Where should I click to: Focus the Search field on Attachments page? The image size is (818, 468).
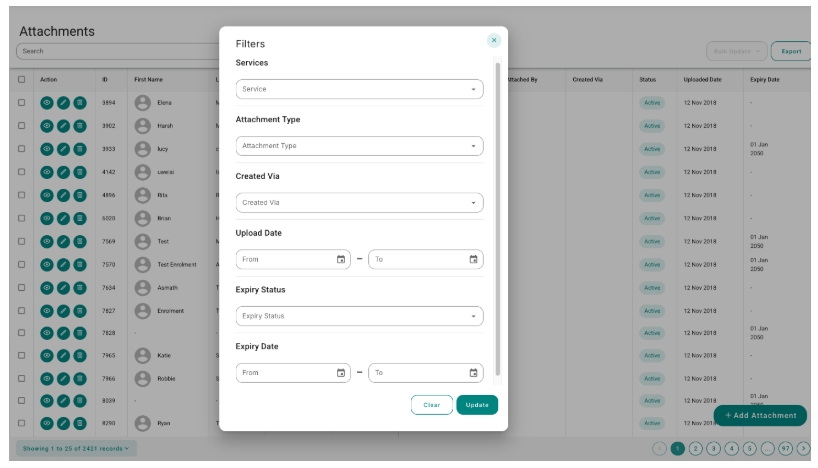click(x=117, y=51)
